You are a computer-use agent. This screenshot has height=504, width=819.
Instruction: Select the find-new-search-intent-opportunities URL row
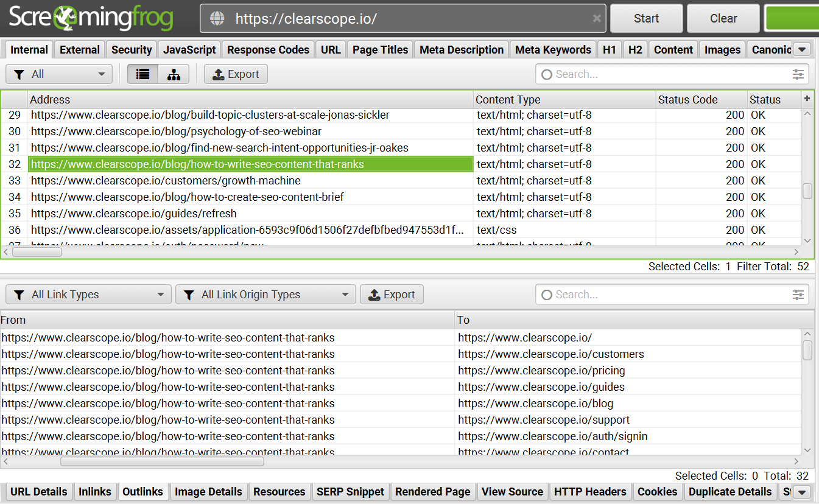point(401,148)
